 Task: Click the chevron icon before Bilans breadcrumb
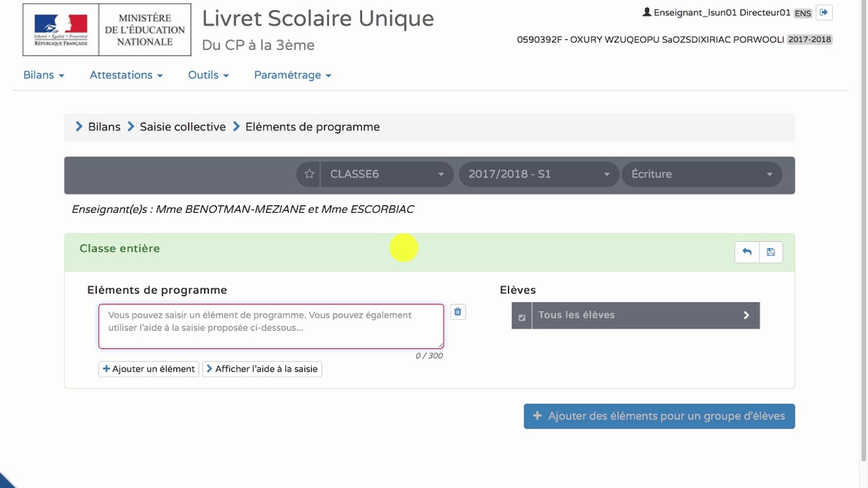[79, 127]
